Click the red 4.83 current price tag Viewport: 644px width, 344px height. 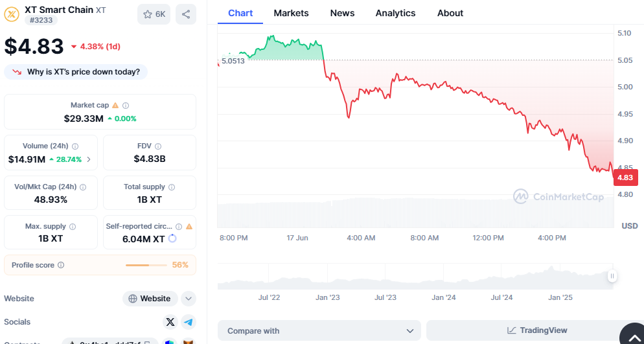click(x=625, y=178)
